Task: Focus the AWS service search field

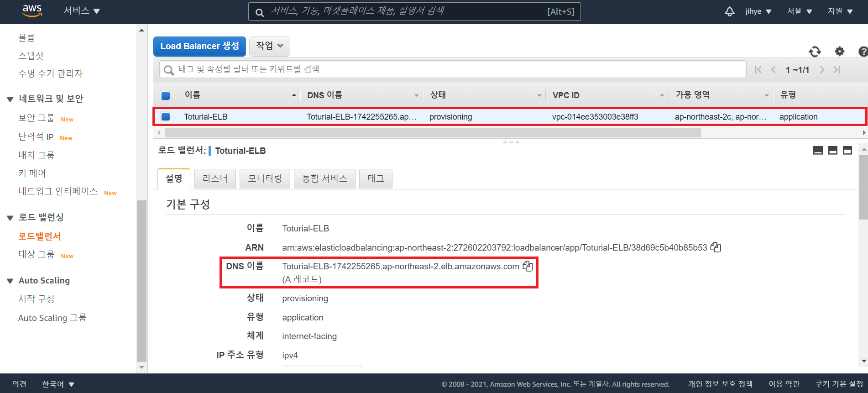Action: 414,11
